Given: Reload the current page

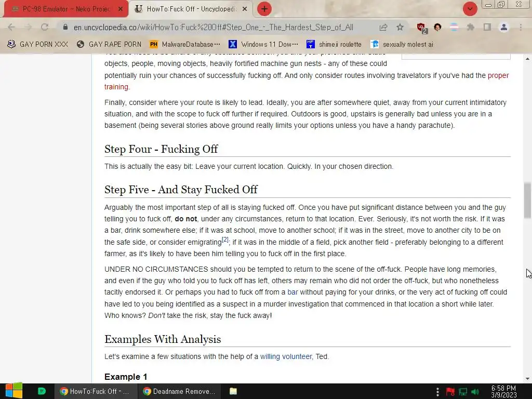Looking at the screenshot, I should click(x=45, y=27).
